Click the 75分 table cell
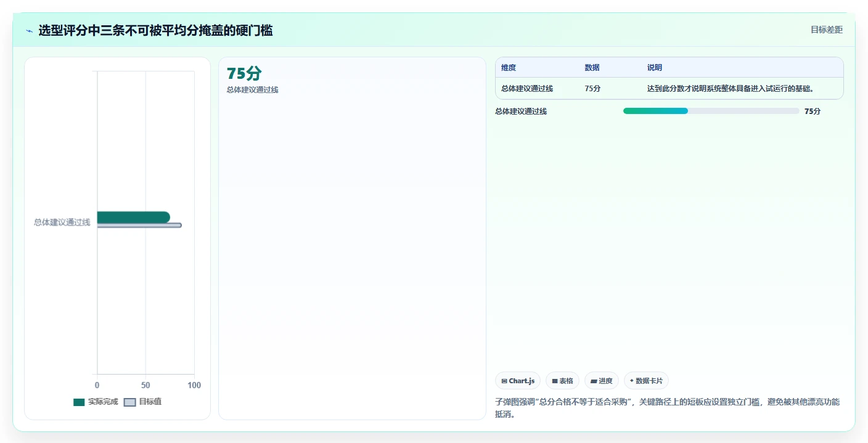Image resolution: width=868 pixels, height=443 pixels. click(592, 89)
